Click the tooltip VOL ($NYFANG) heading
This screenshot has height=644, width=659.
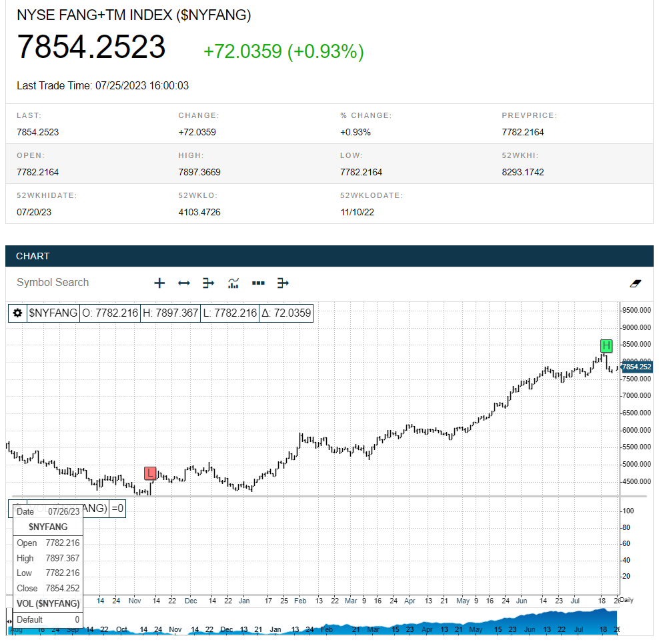pyautogui.click(x=48, y=604)
